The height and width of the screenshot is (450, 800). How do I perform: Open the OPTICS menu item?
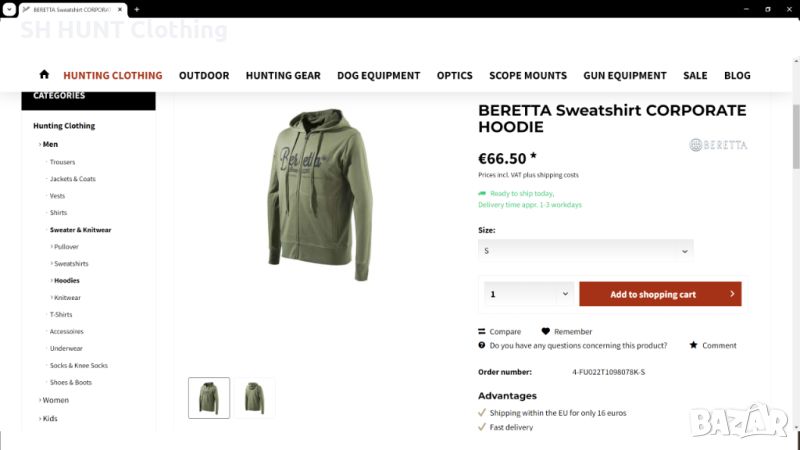point(455,76)
